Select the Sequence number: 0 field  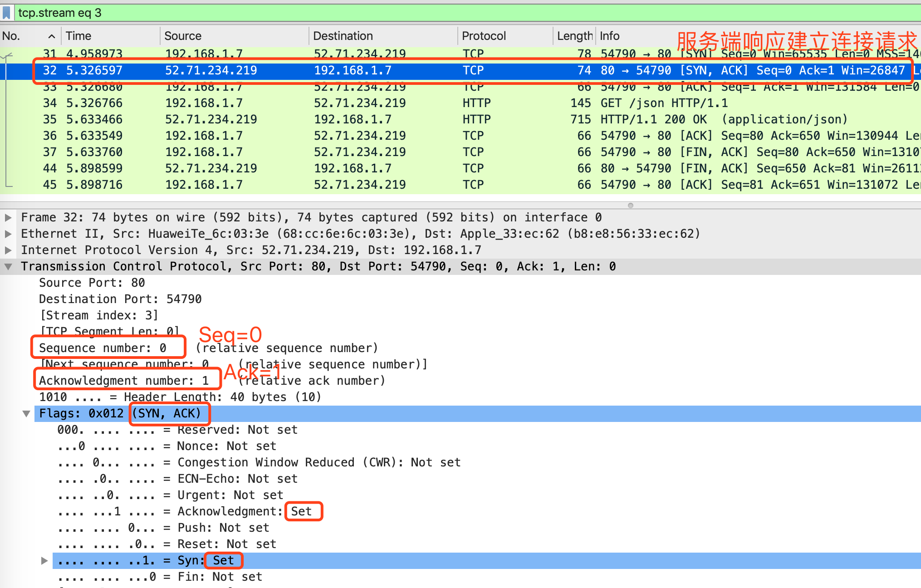click(103, 348)
